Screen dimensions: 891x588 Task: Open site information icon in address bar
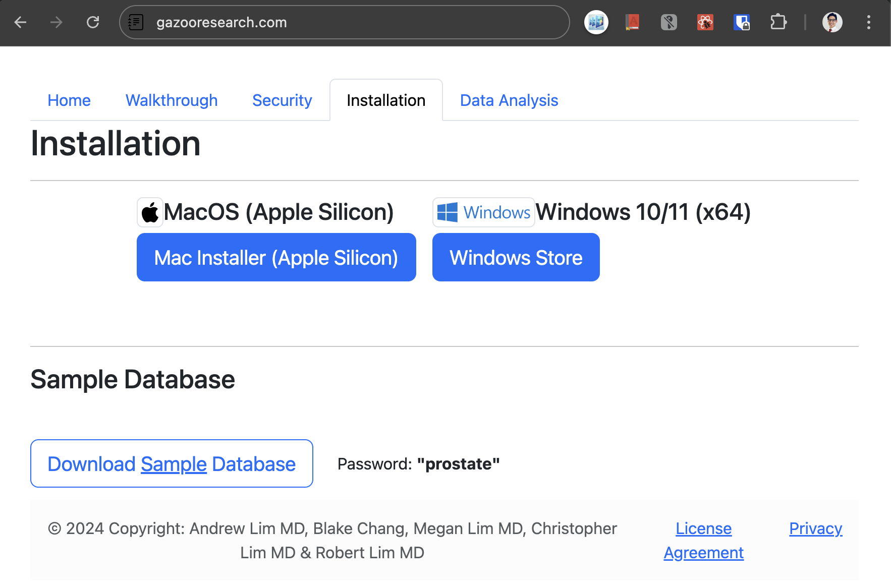[x=136, y=22]
